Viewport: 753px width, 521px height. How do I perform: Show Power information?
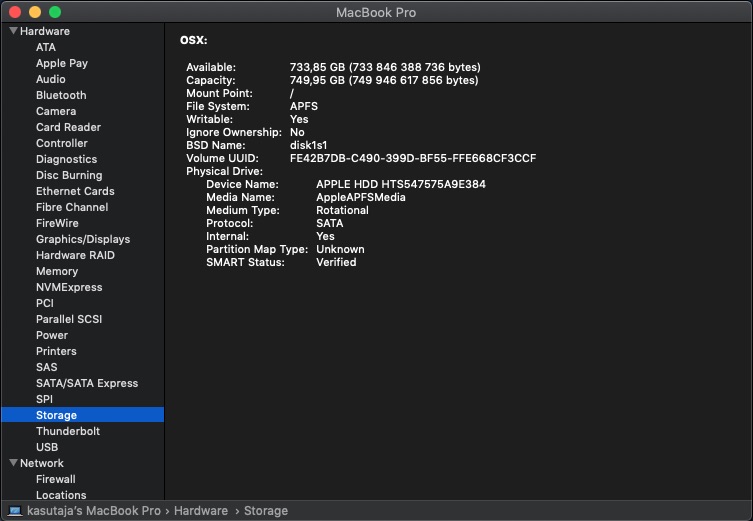[x=51, y=335]
